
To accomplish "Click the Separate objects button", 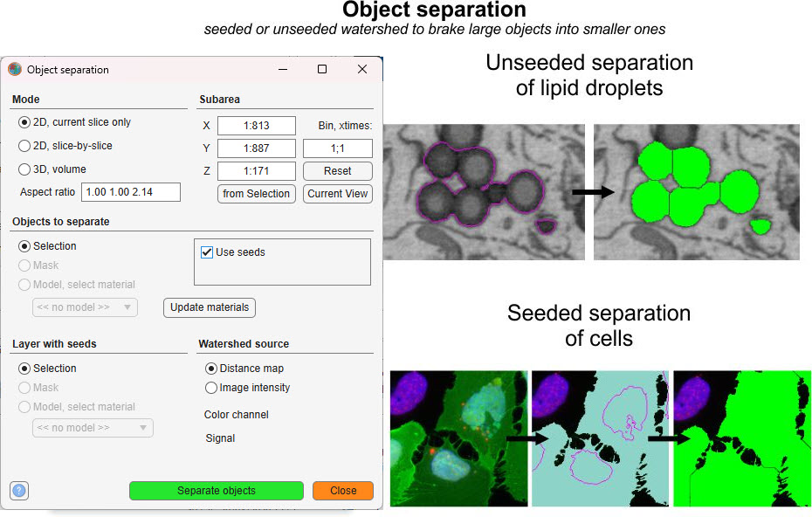I will [x=217, y=491].
